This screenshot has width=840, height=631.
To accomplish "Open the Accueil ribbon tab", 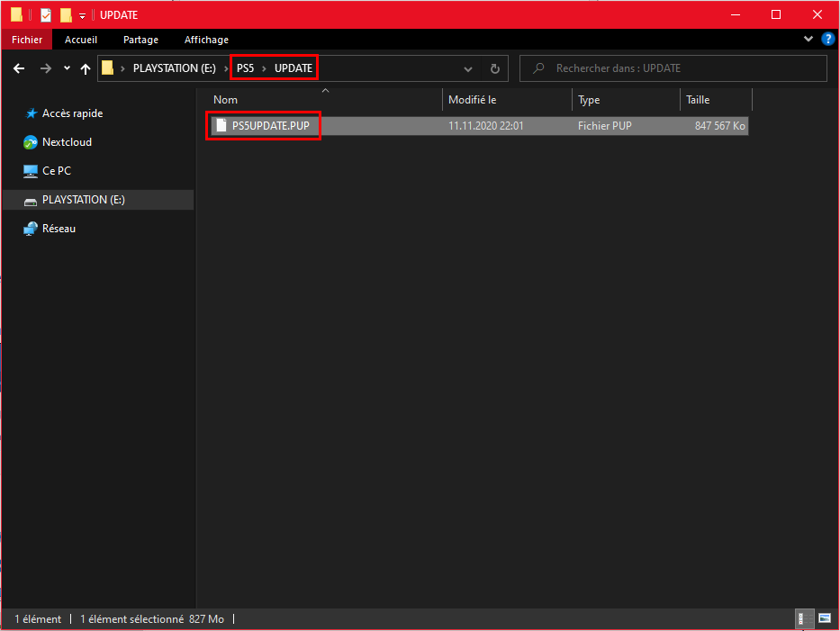I will pyautogui.click(x=81, y=40).
